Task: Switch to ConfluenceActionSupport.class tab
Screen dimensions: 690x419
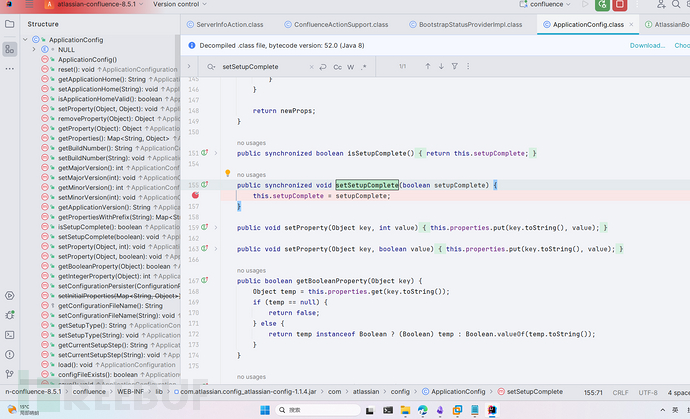Action: [337, 25]
